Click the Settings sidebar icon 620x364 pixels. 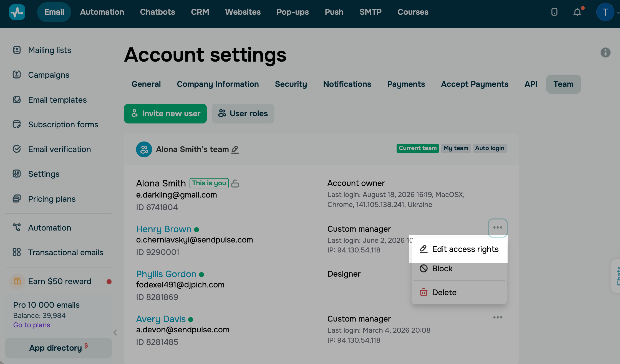tap(17, 174)
